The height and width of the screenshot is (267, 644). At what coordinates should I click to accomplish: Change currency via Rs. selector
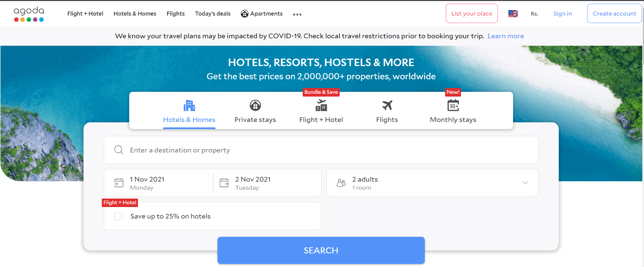(534, 14)
